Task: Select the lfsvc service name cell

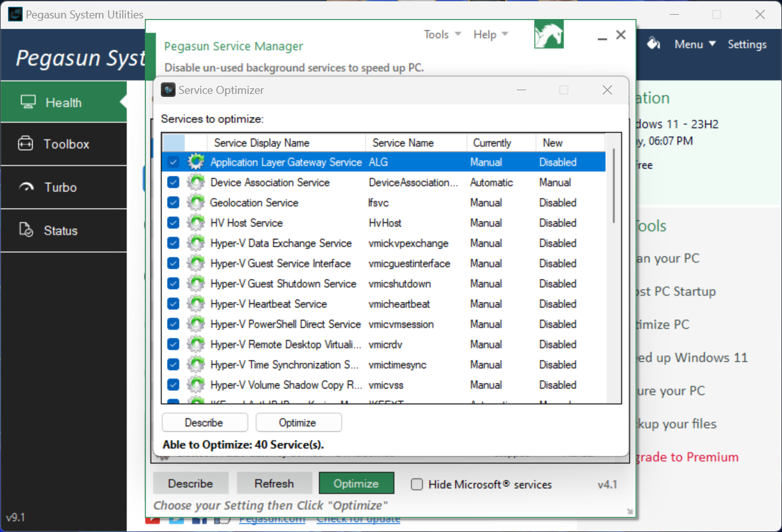Action: coord(379,202)
